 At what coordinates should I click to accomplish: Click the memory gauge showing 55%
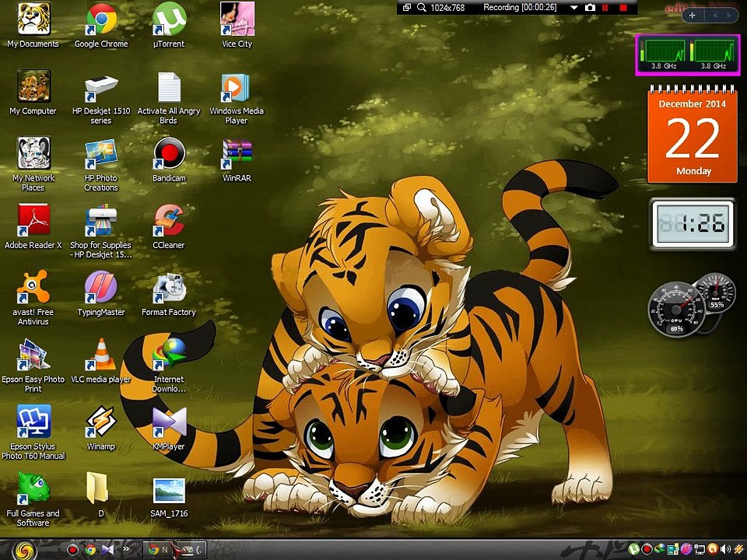(x=717, y=293)
